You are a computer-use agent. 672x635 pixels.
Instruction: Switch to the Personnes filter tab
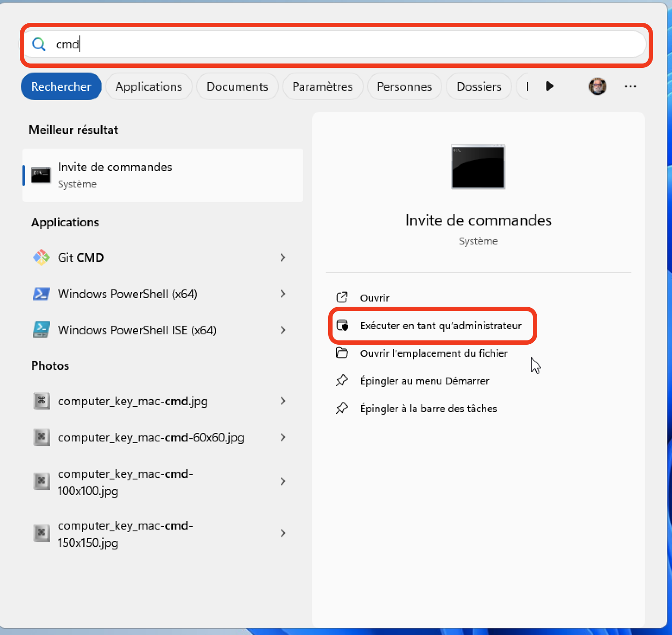tap(405, 86)
